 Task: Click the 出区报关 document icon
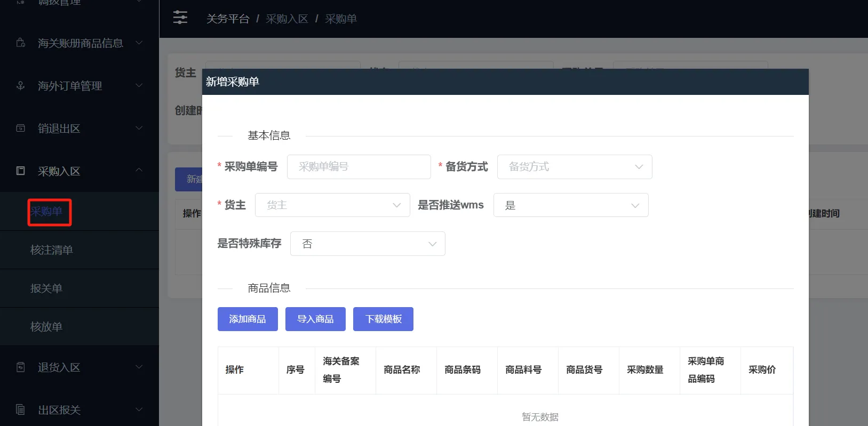coord(21,409)
